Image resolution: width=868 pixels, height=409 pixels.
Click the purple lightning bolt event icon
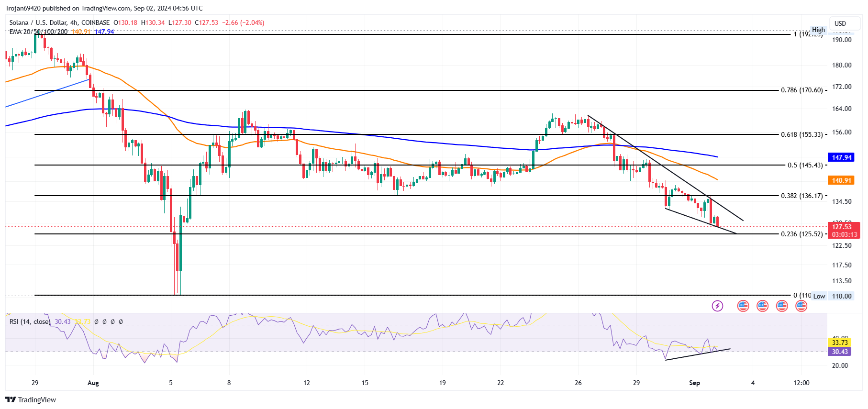pyautogui.click(x=717, y=306)
